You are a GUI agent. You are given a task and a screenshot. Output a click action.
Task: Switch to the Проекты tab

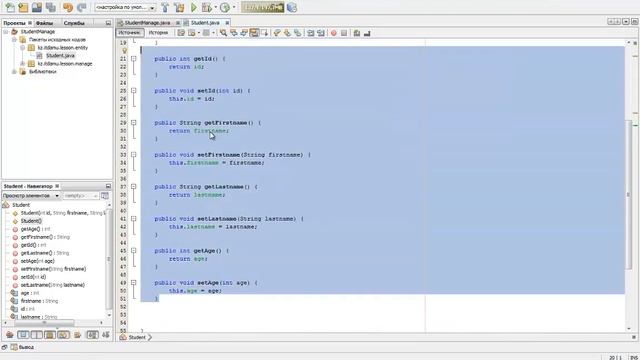click(14, 23)
